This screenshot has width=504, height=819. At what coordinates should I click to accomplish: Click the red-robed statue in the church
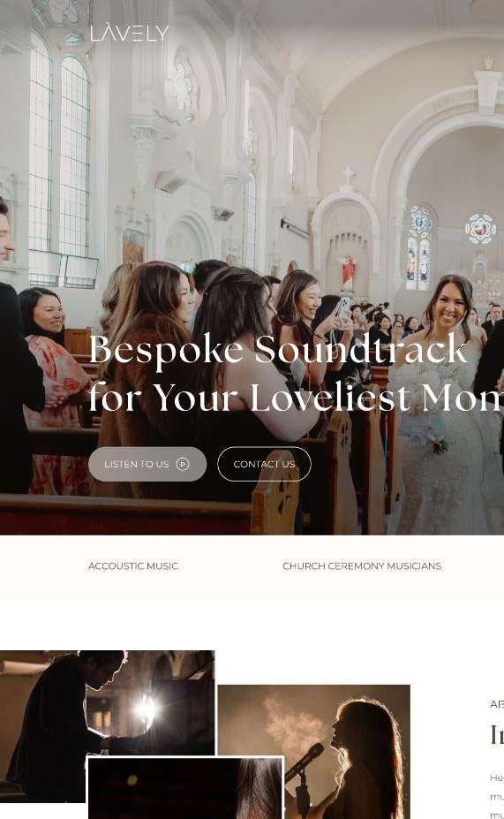(348, 270)
